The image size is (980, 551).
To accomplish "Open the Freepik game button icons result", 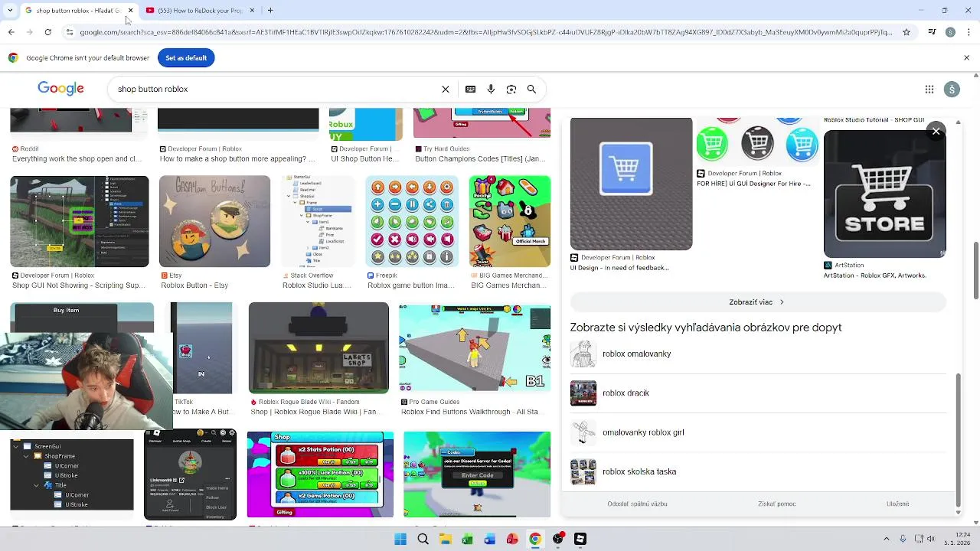I will [x=412, y=221].
